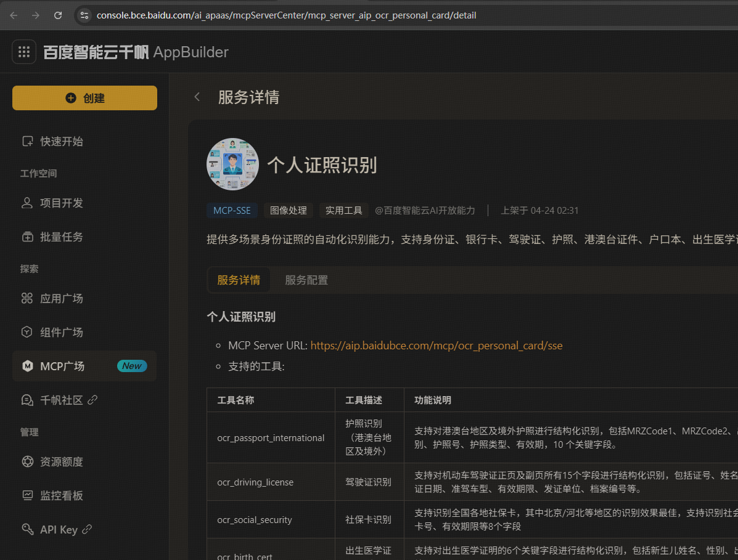738x560 pixels.
Task: Click the browser back arrow
Action: (x=14, y=15)
